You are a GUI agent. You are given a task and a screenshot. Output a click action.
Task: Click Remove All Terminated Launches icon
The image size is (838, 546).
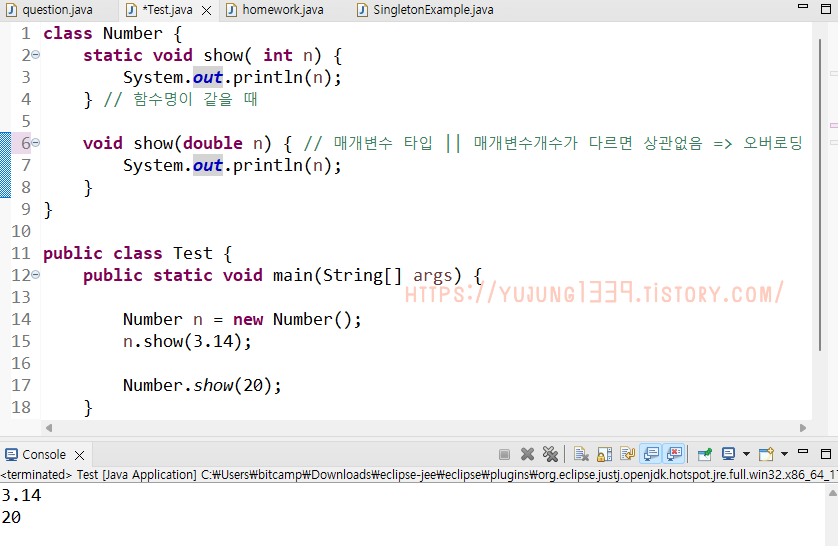click(x=550, y=455)
